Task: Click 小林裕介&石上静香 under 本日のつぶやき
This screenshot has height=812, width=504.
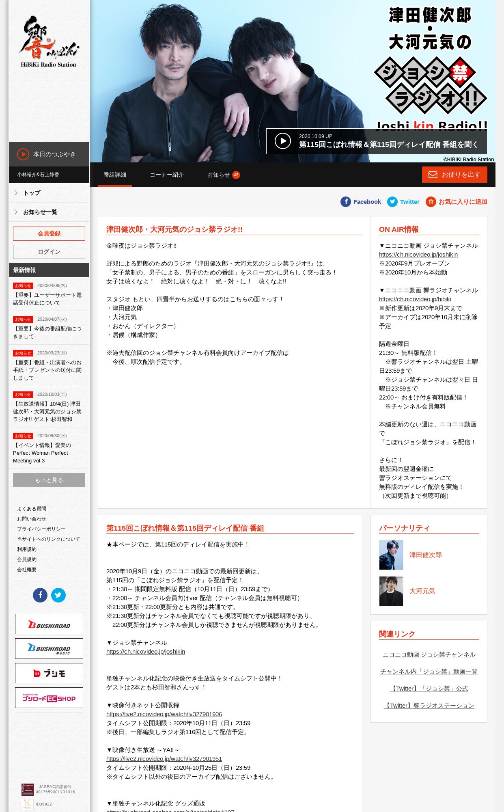Action: point(38,175)
